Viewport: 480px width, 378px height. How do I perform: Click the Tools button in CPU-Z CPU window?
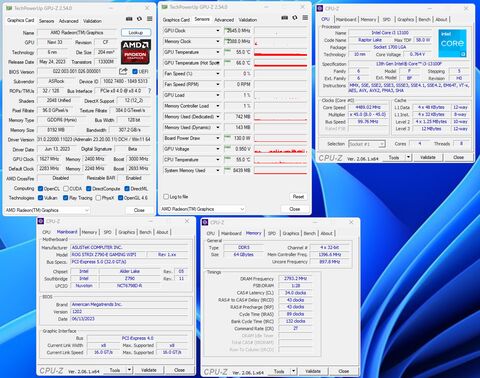(394, 157)
